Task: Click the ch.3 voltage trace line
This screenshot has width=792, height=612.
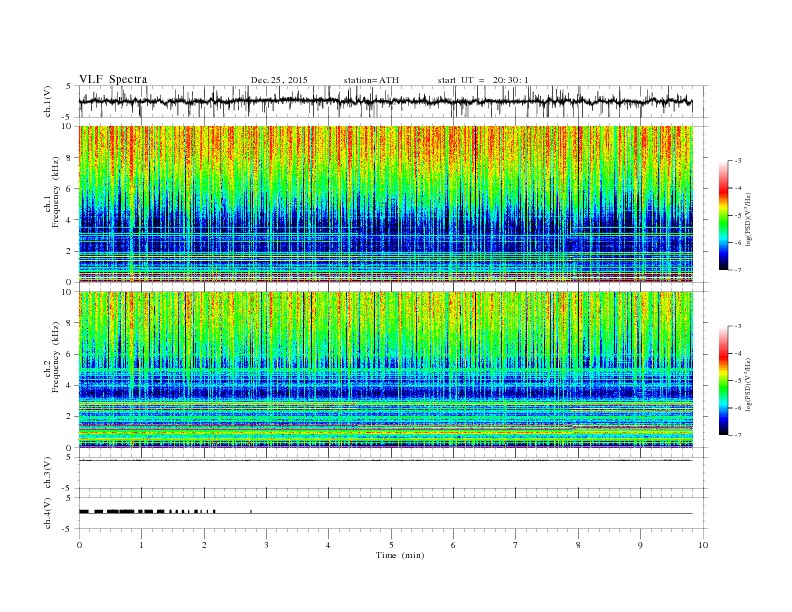Action: (x=386, y=460)
